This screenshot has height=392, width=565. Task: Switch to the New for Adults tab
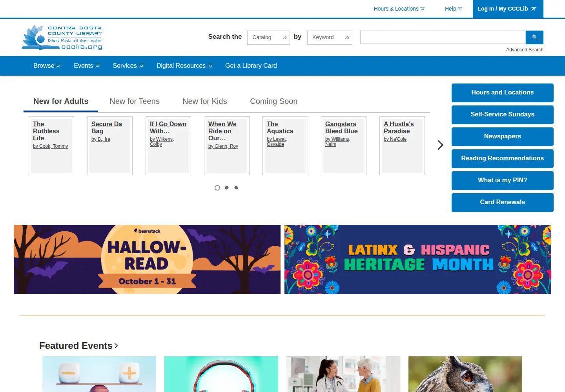[61, 101]
